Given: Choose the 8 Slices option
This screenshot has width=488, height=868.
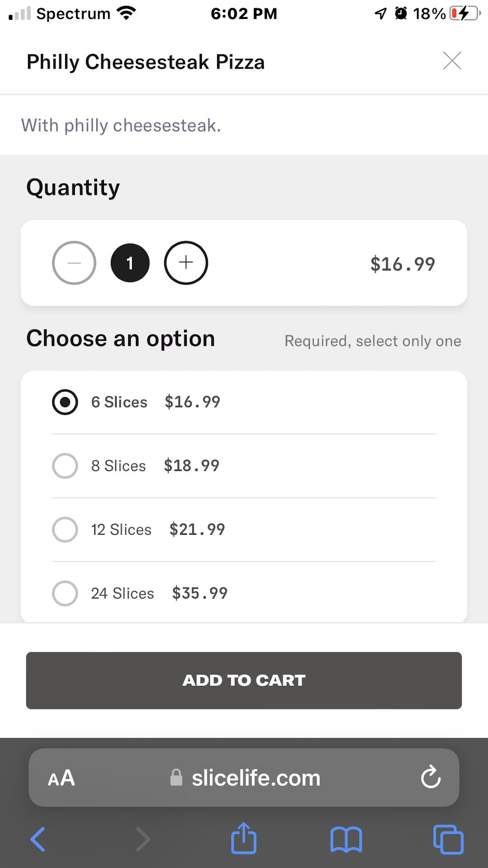Looking at the screenshot, I should [65, 466].
